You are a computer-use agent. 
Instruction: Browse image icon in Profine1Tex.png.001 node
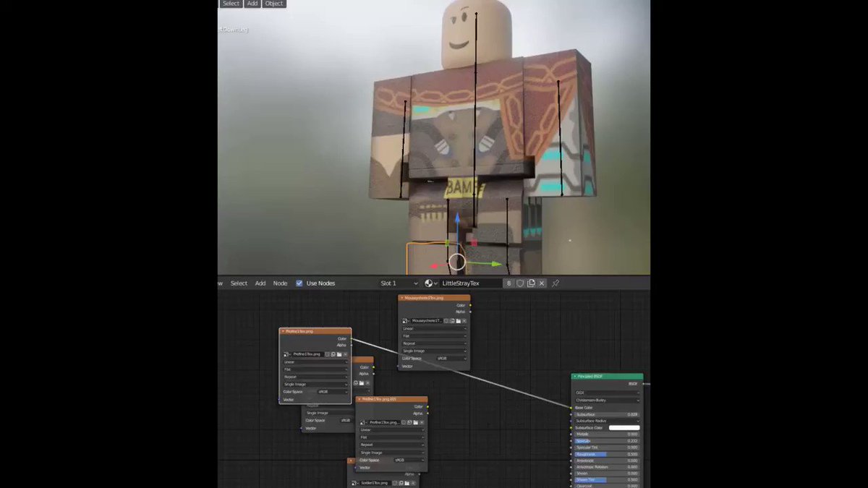point(362,422)
